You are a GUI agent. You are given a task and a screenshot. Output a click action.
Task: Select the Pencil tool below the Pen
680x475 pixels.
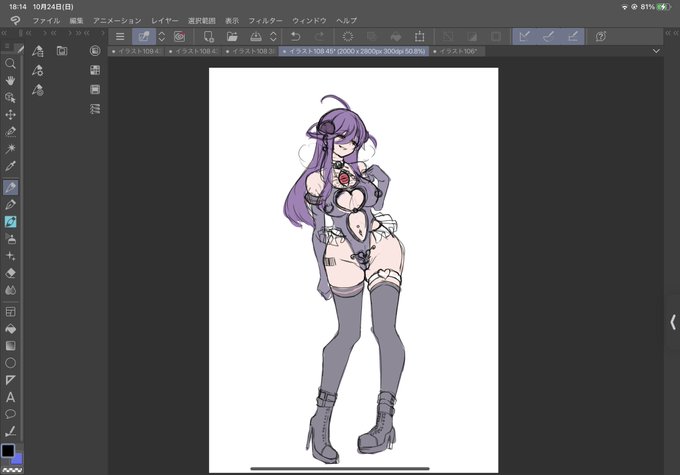coord(10,204)
